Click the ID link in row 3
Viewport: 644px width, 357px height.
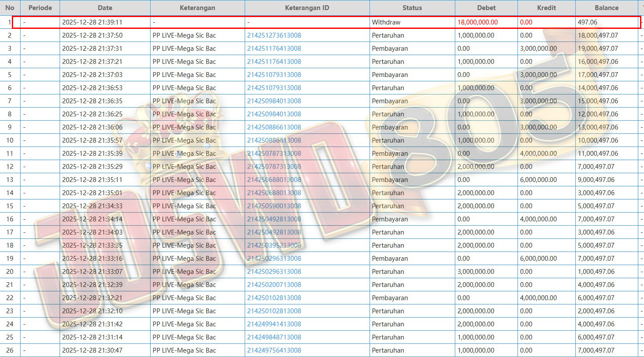coord(274,49)
